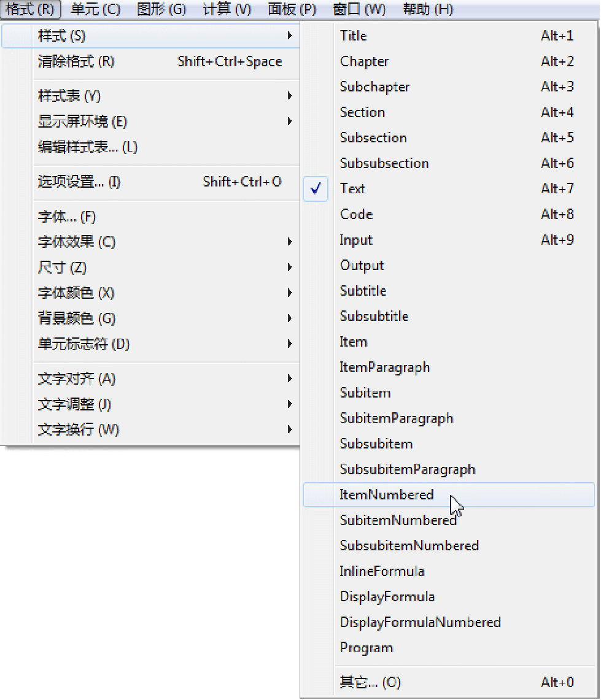601x700 pixels.
Task: Open 选项设置... (I) dialog
Action: (x=150, y=182)
